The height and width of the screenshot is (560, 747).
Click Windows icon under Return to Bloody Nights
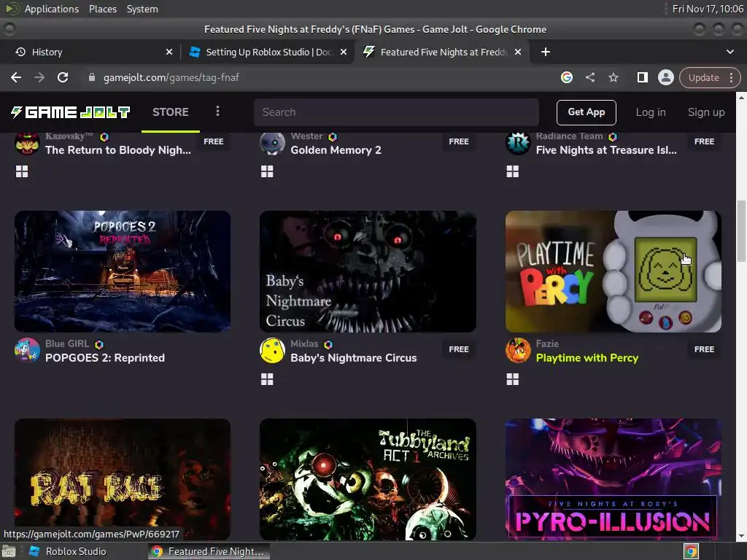[22, 171]
